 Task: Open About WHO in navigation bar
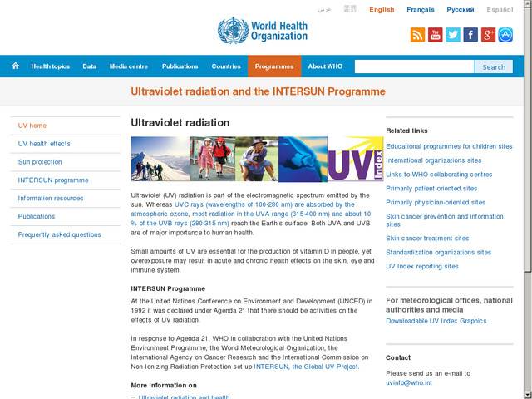(x=325, y=66)
